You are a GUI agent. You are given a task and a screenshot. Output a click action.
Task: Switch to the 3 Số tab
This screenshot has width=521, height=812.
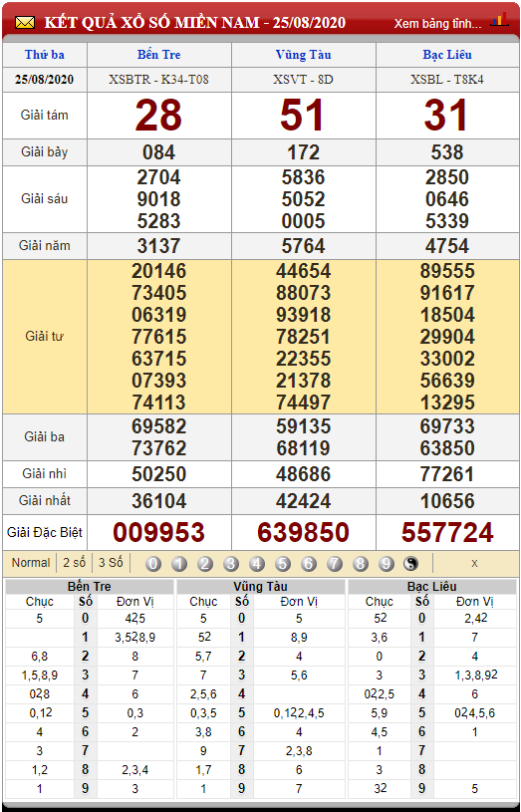coord(111,563)
